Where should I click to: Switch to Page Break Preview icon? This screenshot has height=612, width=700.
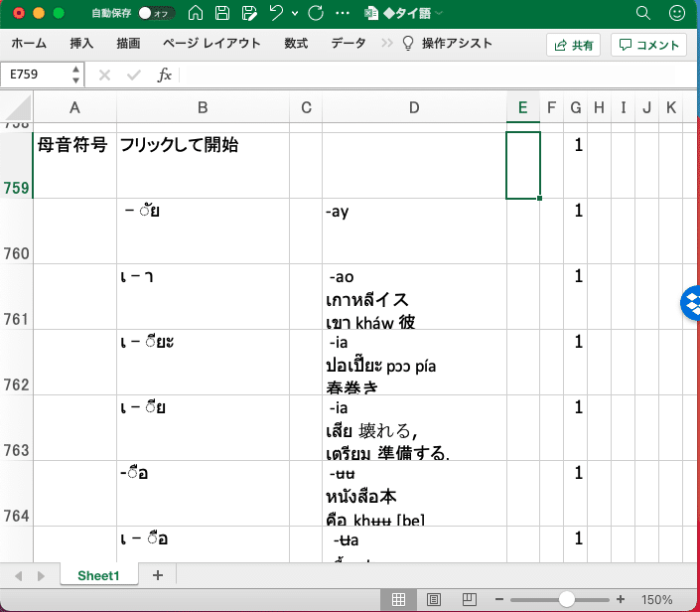[469, 599]
